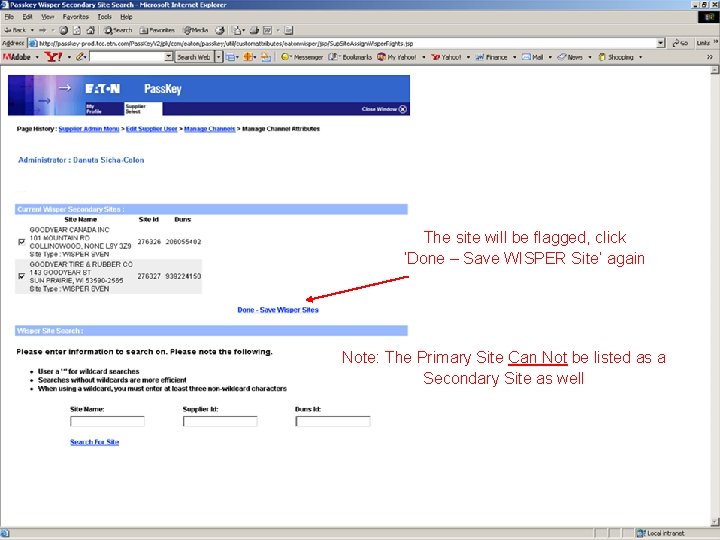
Task: Click into the Duns Id field
Action: [x=333, y=421]
